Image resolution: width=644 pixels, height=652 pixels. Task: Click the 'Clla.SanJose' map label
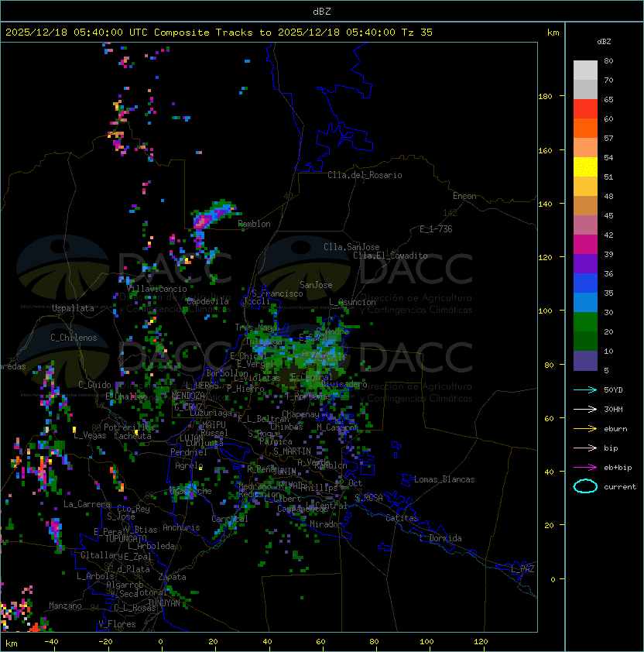coord(351,247)
